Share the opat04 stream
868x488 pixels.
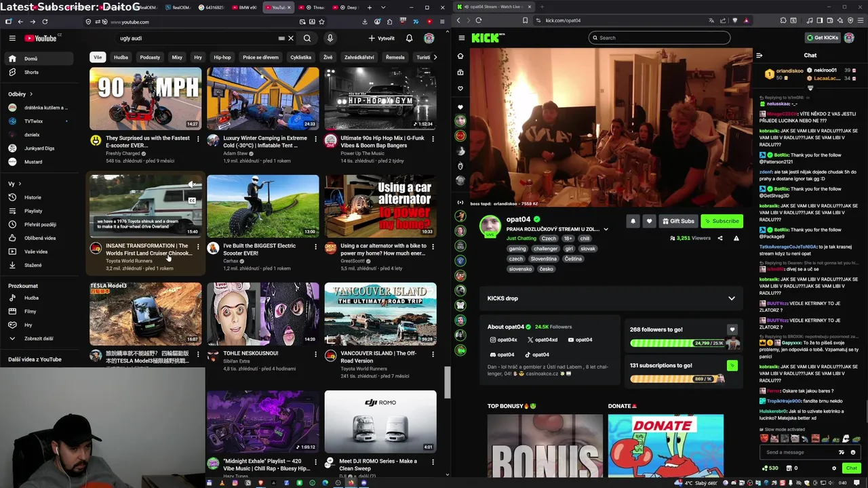pyautogui.click(x=720, y=238)
